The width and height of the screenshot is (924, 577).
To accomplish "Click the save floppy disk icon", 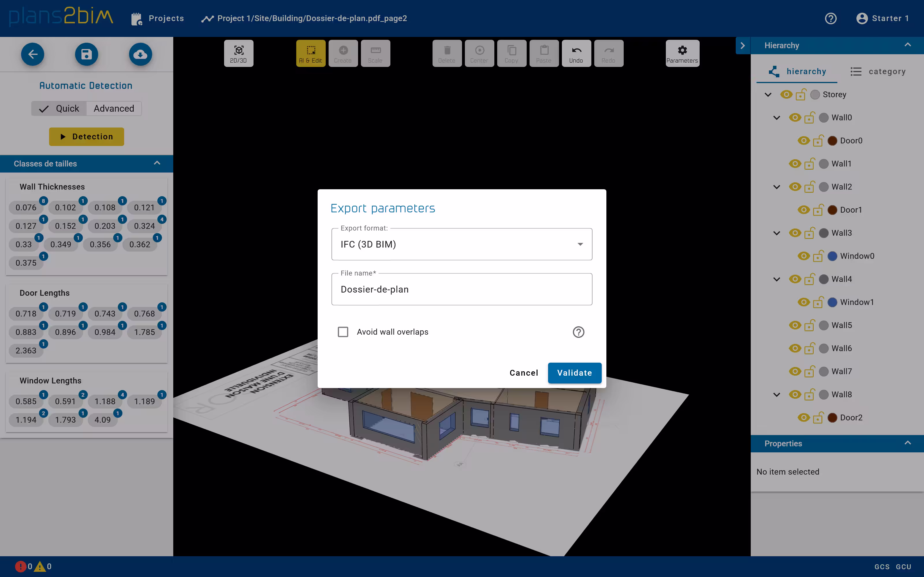I will (86, 55).
